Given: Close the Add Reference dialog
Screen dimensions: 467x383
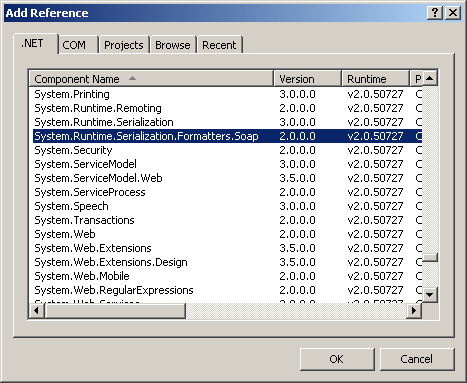Looking at the screenshot, I should click(453, 13).
